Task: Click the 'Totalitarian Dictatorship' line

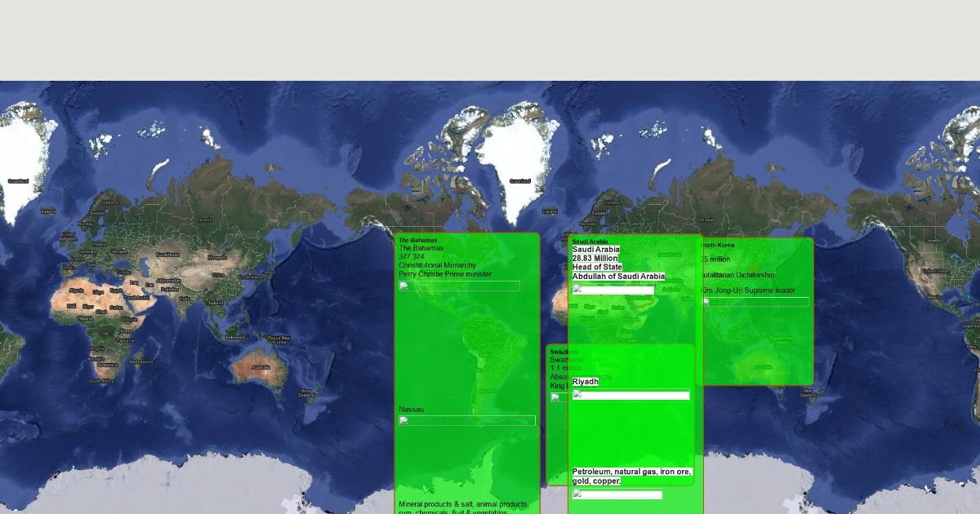Action: (x=738, y=275)
